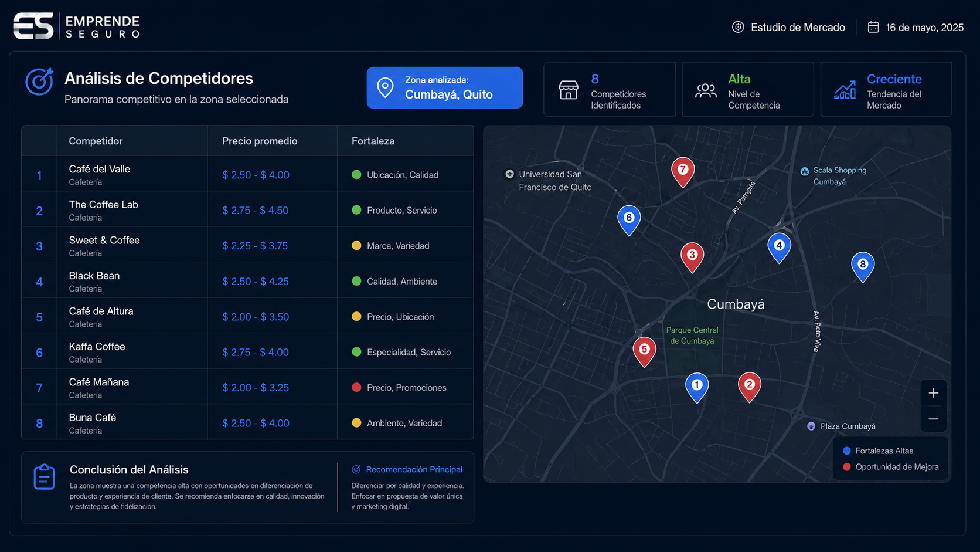Click the clipboard icon in Conclusión del Análisis
Screen dimensions: 980x552
tap(45, 477)
